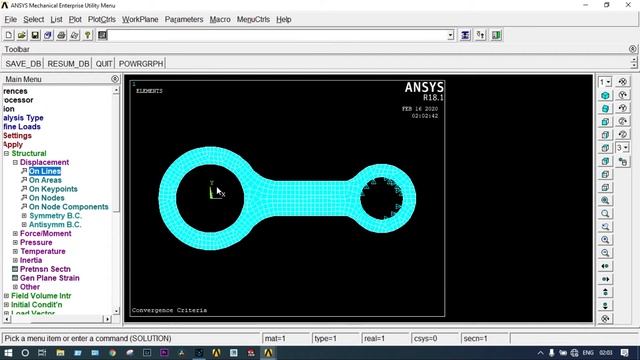Click inside the command input field
This screenshot has height=360, width=640.
[278, 36]
